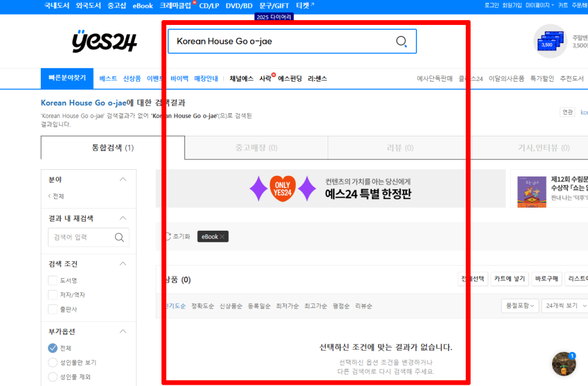Click the 초기화 reset icon
The height and width of the screenshot is (386, 588).
(x=169, y=237)
